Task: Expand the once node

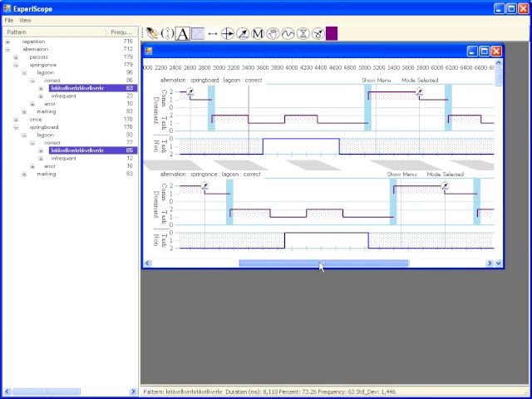Action: (16, 120)
